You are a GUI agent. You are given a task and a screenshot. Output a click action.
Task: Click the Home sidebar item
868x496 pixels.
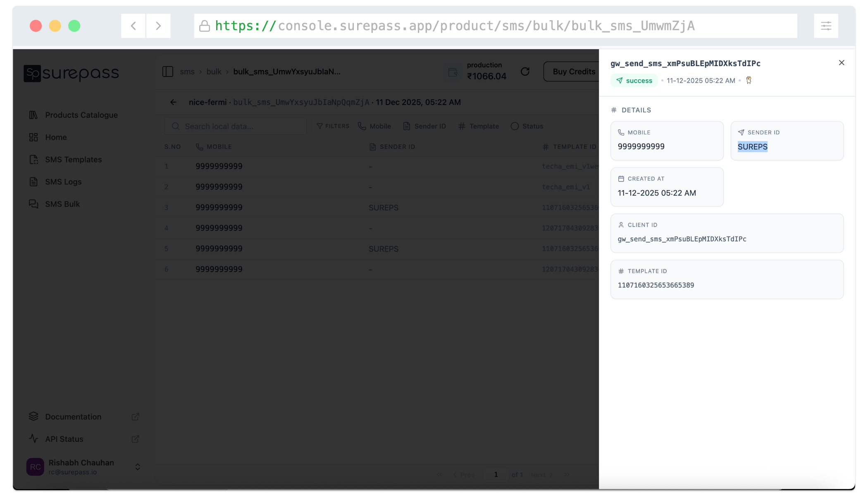point(56,137)
